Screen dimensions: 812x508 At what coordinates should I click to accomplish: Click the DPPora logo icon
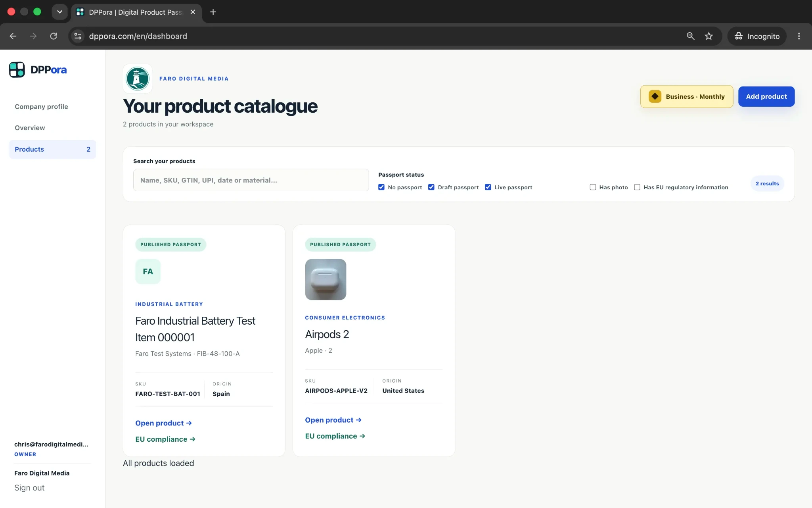(x=17, y=70)
